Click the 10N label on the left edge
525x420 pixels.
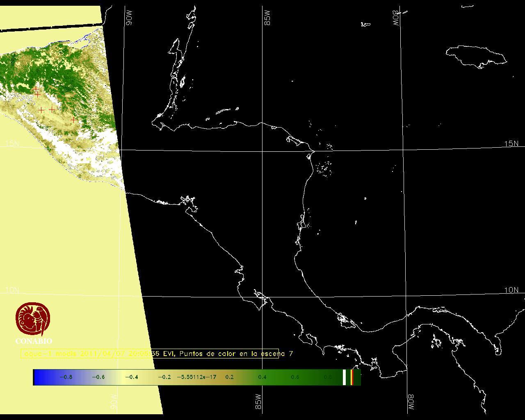point(12,290)
